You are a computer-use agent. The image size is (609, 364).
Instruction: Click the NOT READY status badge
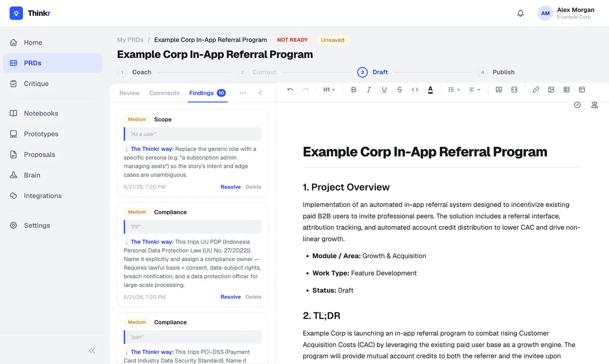click(293, 40)
